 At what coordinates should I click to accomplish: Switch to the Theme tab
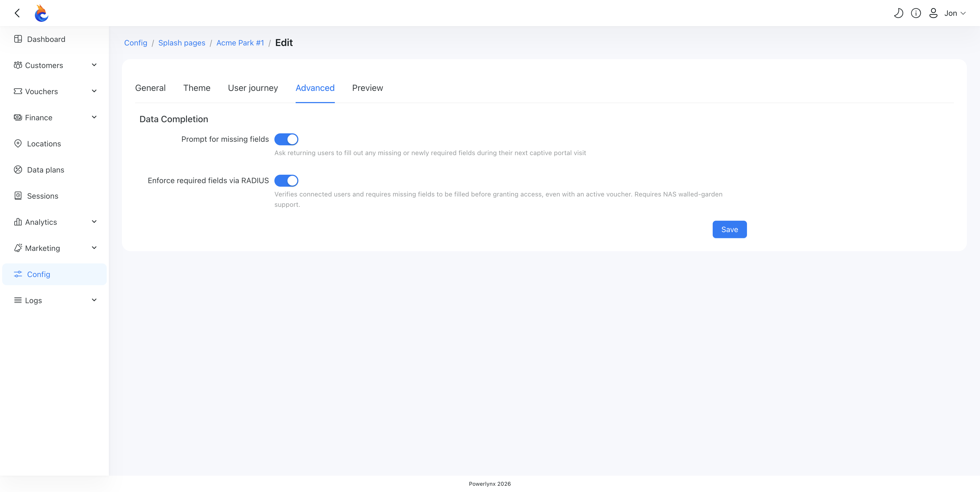click(x=197, y=88)
